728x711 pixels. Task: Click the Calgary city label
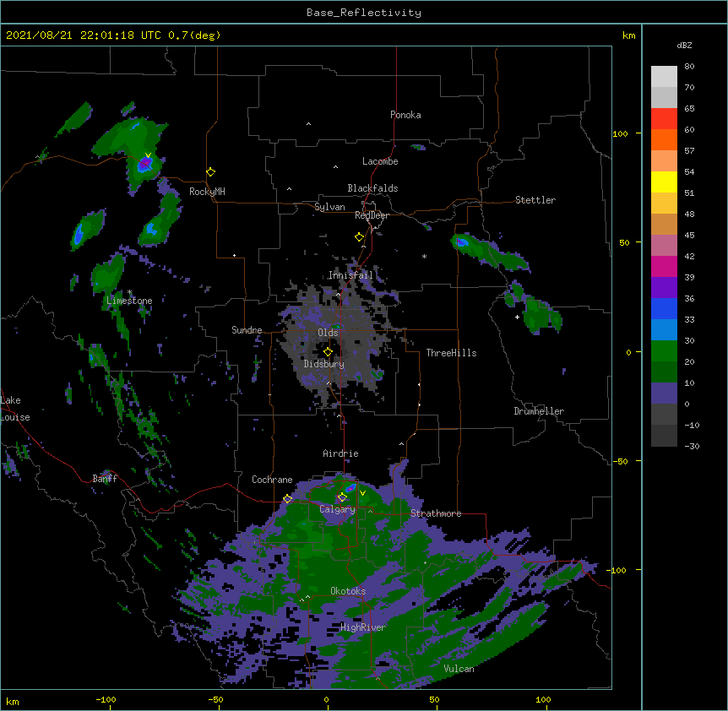pyautogui.click(x=338, y=509)
